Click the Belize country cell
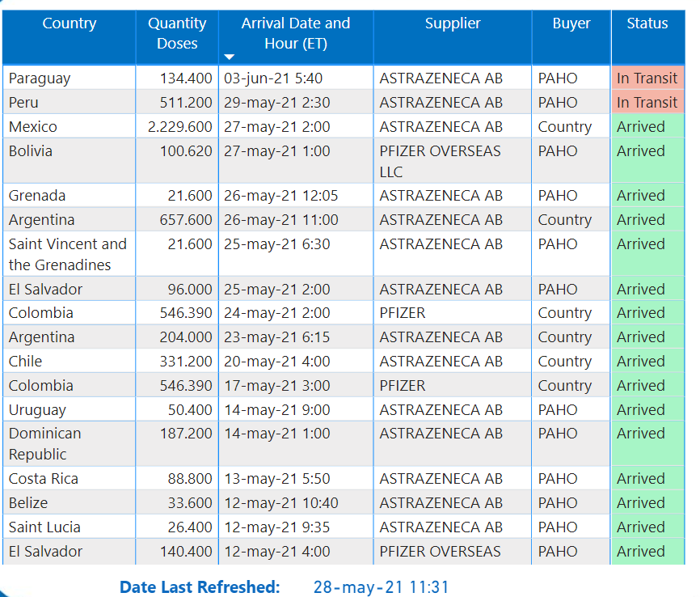Viewport: 700px width, 597px height. [28, 503]
